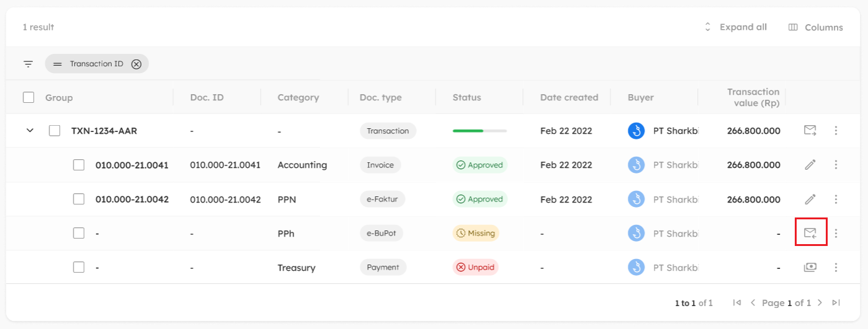Click pencil icon on e-Faktur row
This screenshot has width=868, height=329.
810,199
